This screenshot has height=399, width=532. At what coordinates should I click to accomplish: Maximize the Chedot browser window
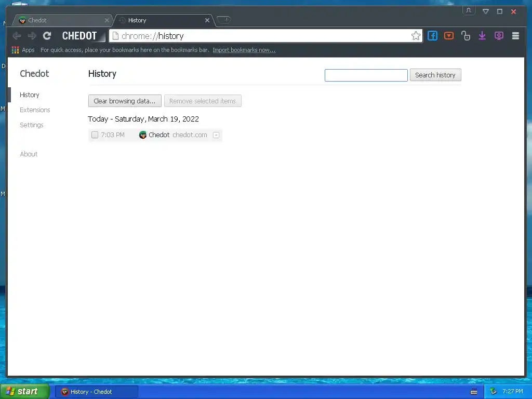tap(499, 11)
